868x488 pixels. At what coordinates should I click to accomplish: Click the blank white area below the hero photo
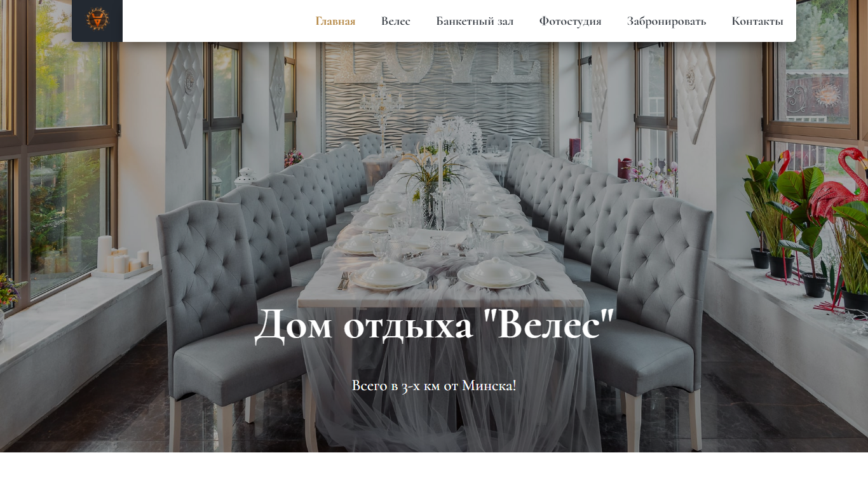coord(434,470)
